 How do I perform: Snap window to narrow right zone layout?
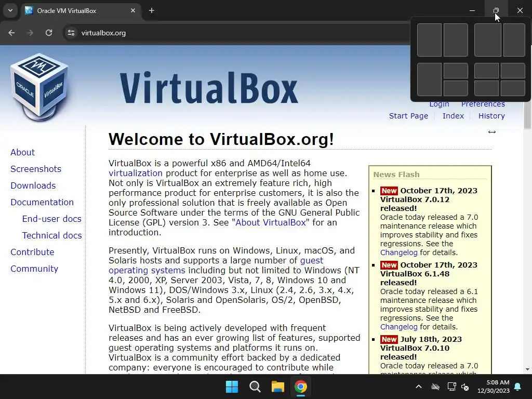(x=514, y=40)
